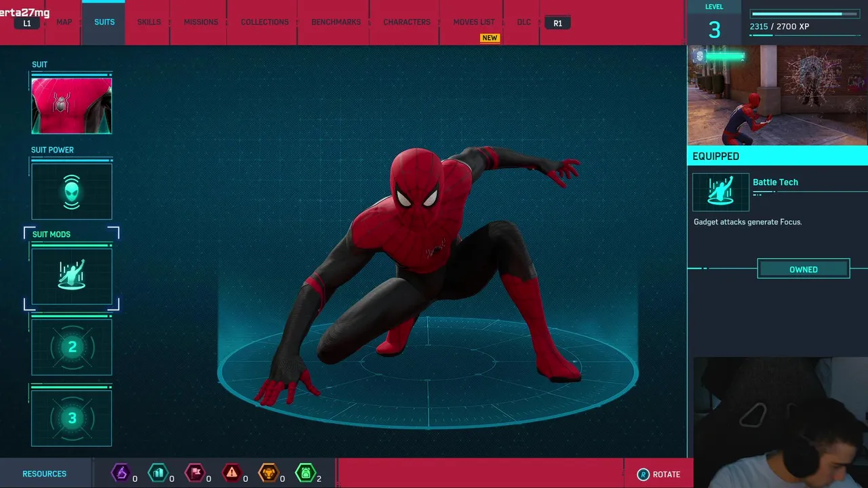
Task: Select the first Suit Mods slot
Action: pyautogui.click(x=71, y=276)
